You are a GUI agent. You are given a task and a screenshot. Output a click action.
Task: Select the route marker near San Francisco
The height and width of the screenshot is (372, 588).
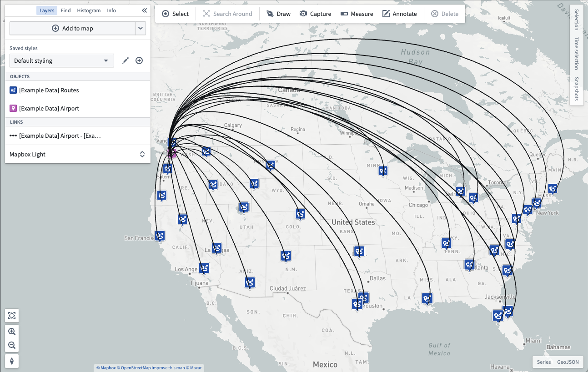(x=160, y=236)
